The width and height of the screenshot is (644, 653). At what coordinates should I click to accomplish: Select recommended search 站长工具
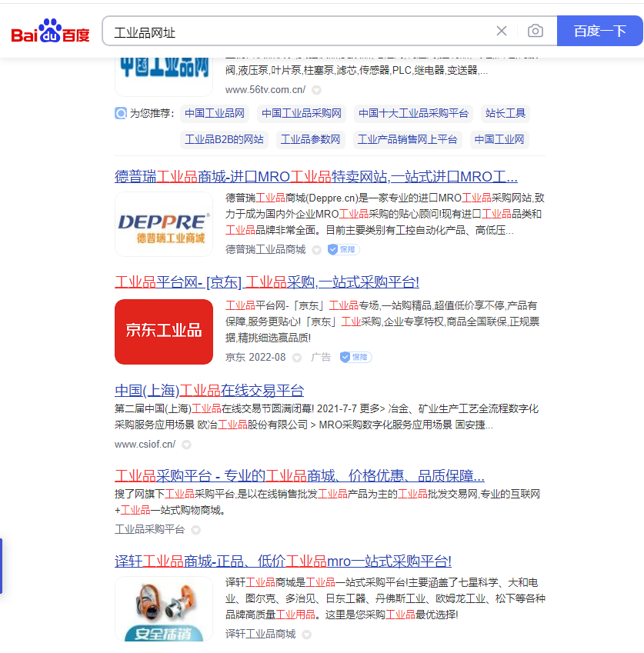[x=506, y=113]
